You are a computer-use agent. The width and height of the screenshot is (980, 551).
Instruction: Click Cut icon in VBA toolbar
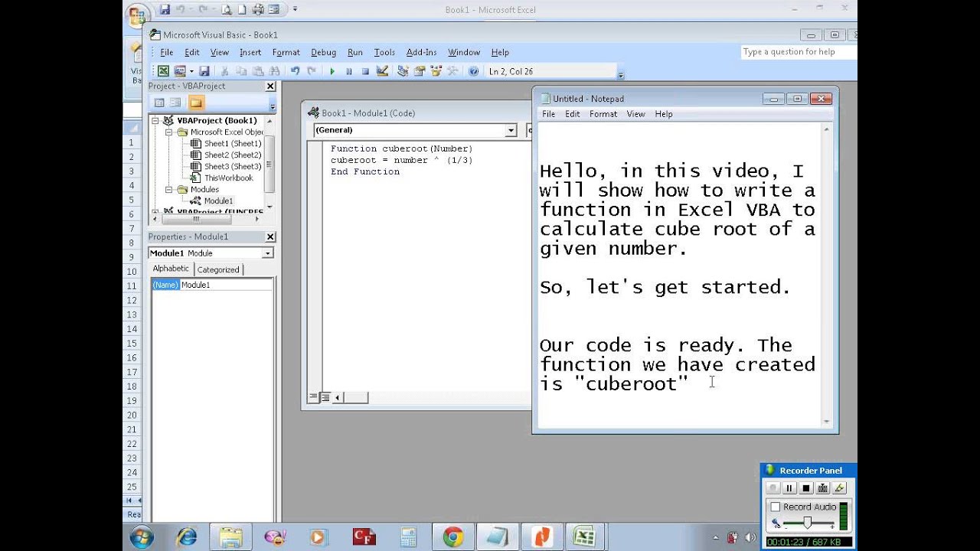[225, 71]
